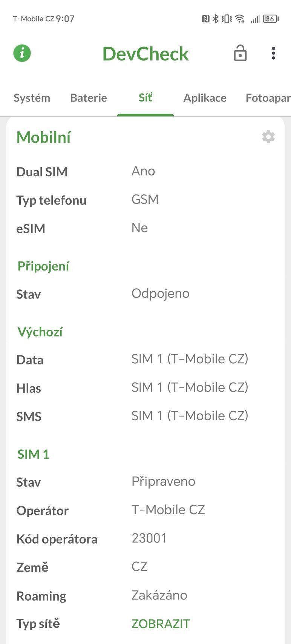This screenshot has height=644, width=291.
Task: Tap the green info icon
Action: click(x=22, y=53)
